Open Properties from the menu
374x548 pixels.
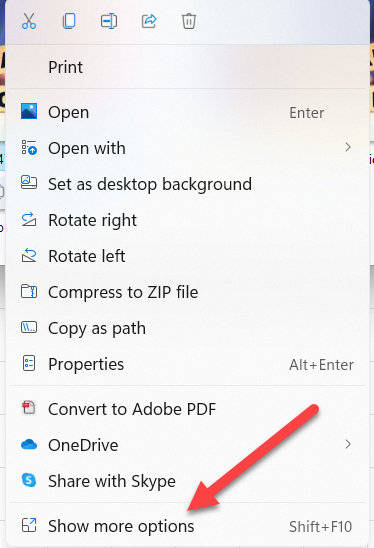pyautogui.click(x=187, y=364)
